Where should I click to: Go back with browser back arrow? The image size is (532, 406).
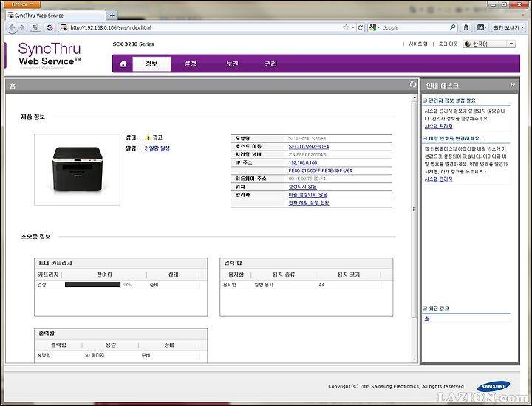pos(13,27)
